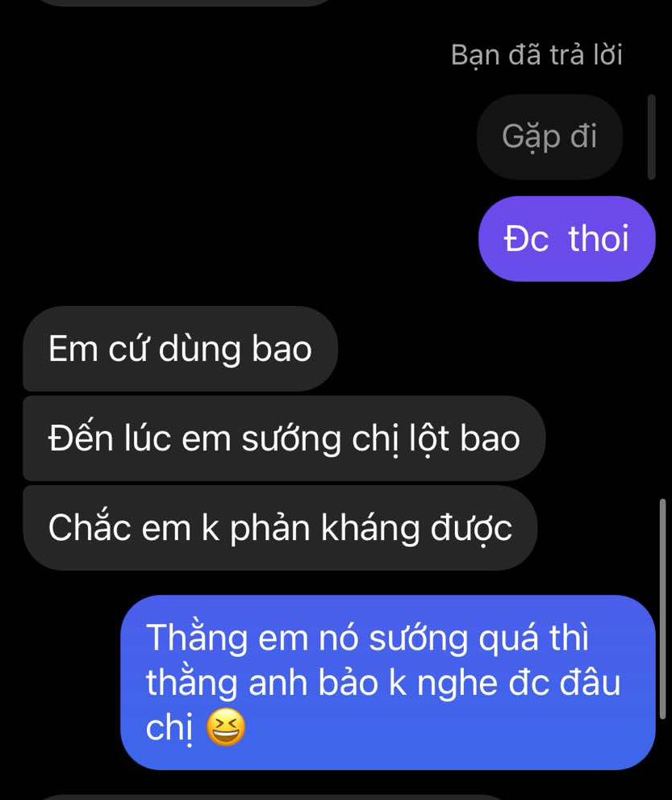Viewport: 672px width, 800px height.
Task: Open the quoted 'Gặp đi' reply bubble
Action: (x=549, y=136)
